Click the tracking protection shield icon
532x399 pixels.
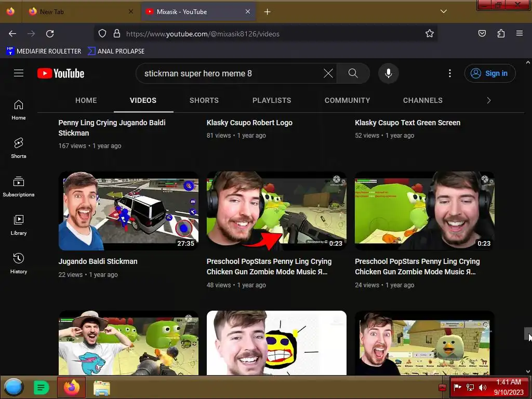[x=102, y=34]
